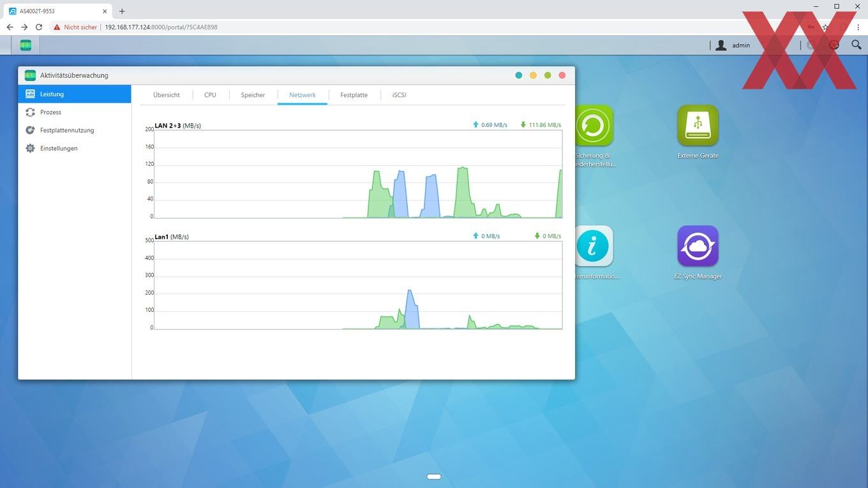Screen dimensions: 868x488
Task: Click the browser address bar URL
Action: (x=161, y=27)
